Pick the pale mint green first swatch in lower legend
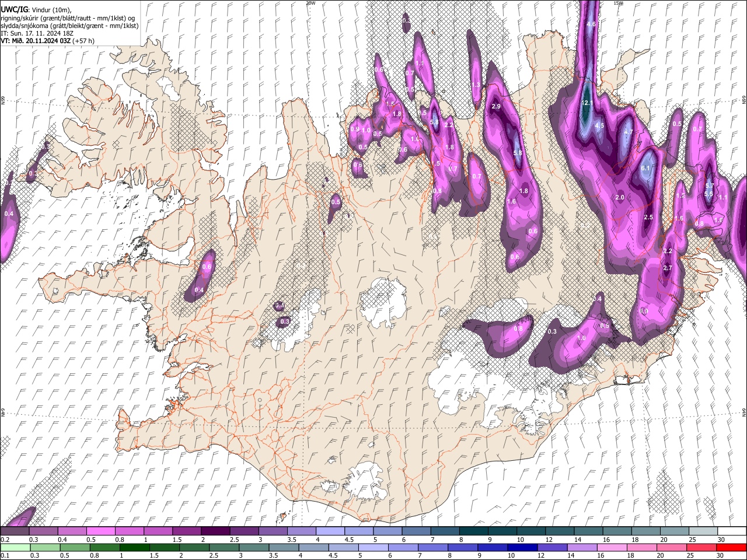This screenshot has width=747, height=560. pyautogui.click(x=15, y=547)
